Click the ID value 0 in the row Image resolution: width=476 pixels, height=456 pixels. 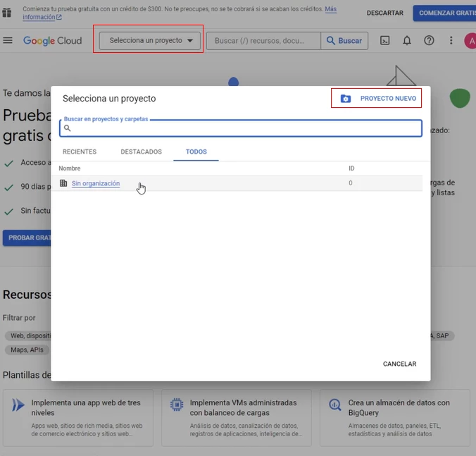click(351, 183)
